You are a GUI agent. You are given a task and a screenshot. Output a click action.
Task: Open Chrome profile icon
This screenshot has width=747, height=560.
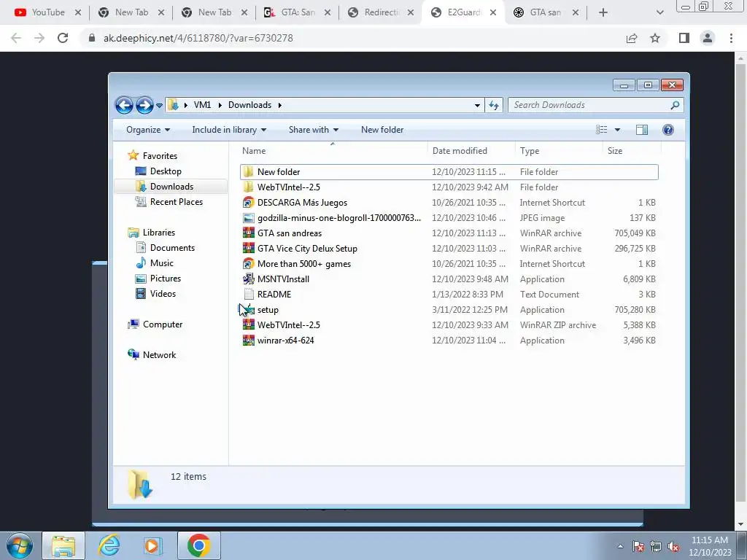[708, 38]
